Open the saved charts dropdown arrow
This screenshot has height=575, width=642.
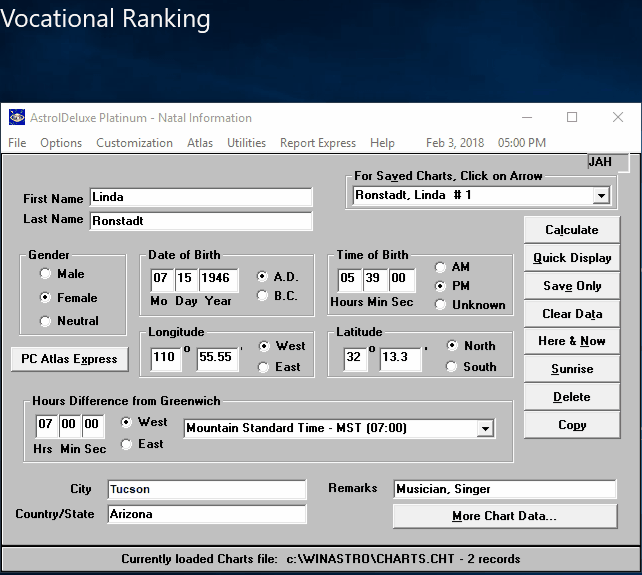pyautogui.click(x=601, y=195)
